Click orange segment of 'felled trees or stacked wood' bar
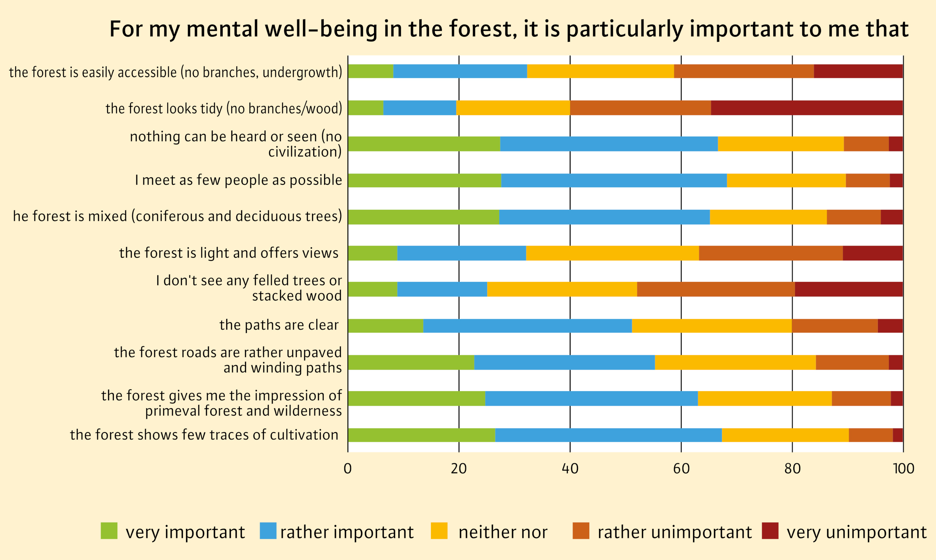 point(716,289)
